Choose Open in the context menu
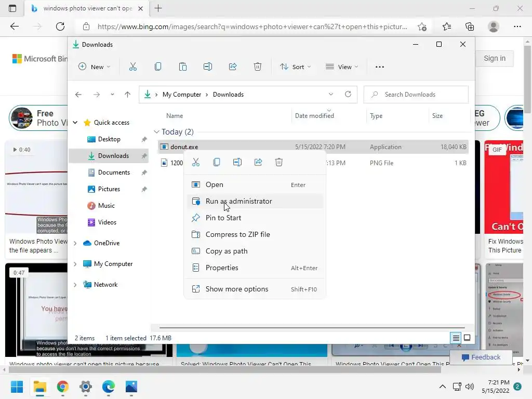This screenshot has width=532, height=399. pos(255,184)
